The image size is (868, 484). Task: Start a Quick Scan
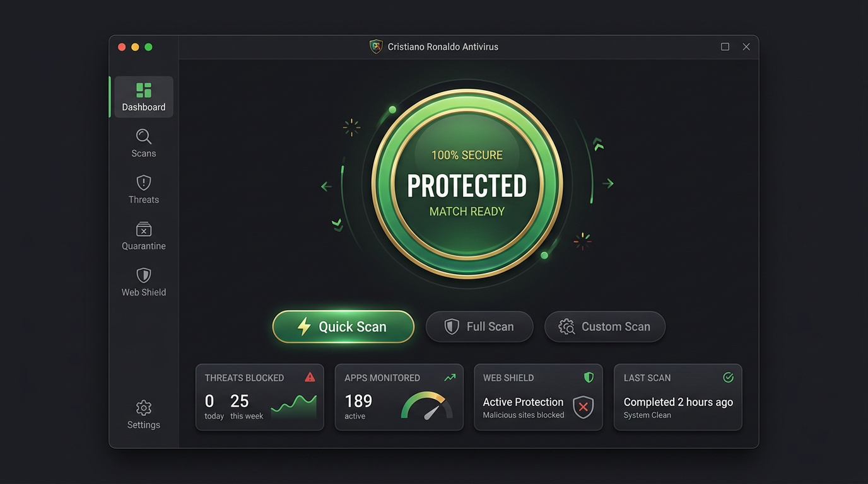(343, 326)
